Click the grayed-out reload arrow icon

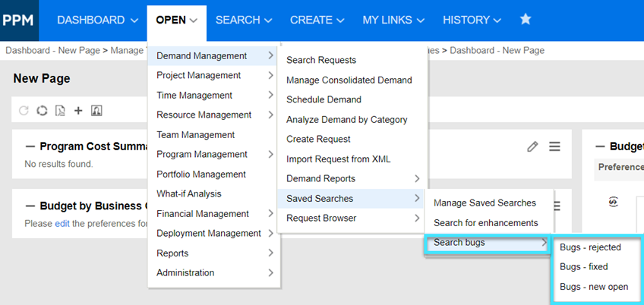pos(24,111)
